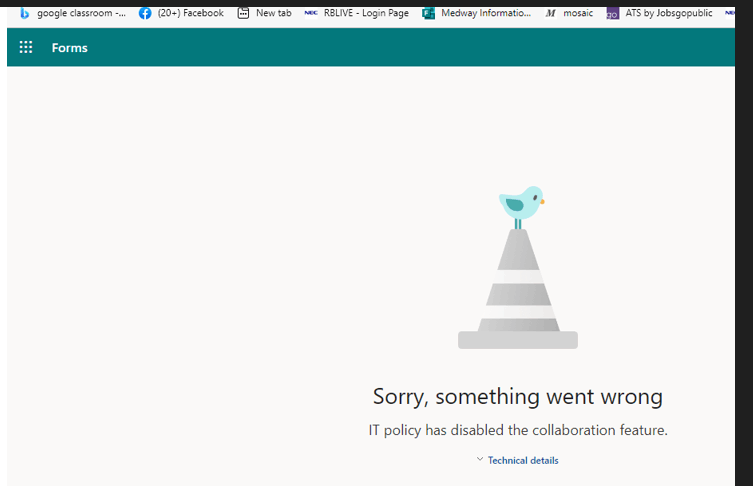Click the New tab page icon in bookmarks
The image size is (753, 486).
pos(243,13)
